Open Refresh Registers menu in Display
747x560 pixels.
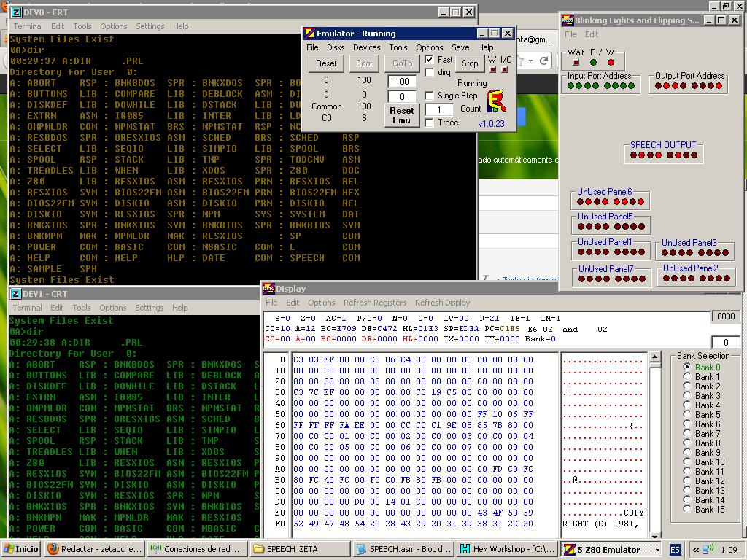375,303
